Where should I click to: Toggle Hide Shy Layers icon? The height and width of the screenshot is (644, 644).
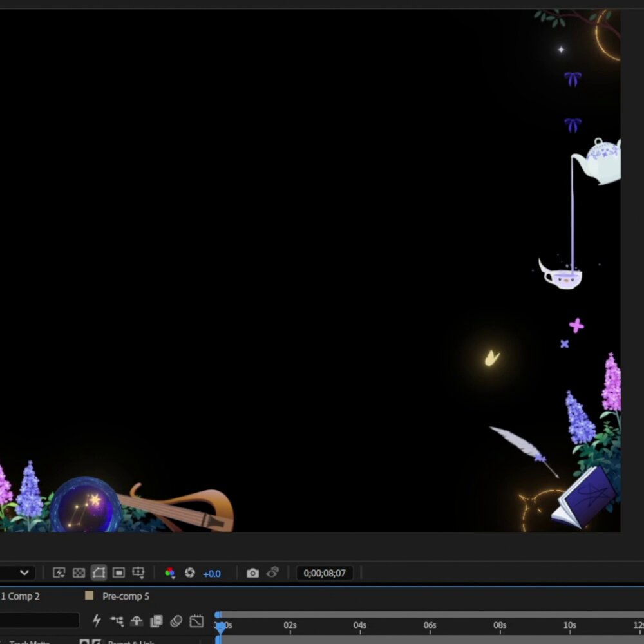pyautogui.click(x=137, y=621)
